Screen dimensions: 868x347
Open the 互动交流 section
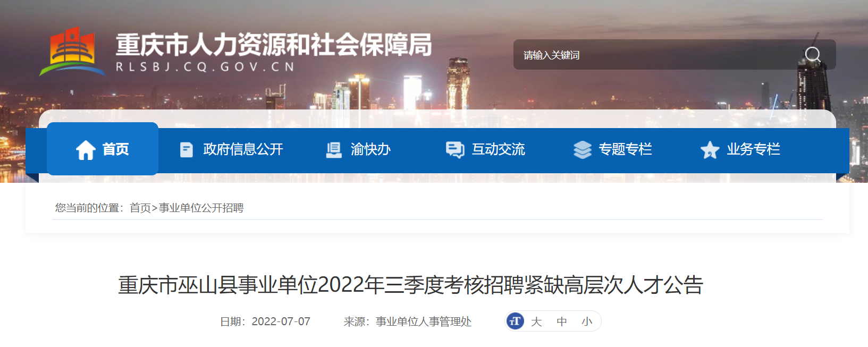click(x=499, y=149)
